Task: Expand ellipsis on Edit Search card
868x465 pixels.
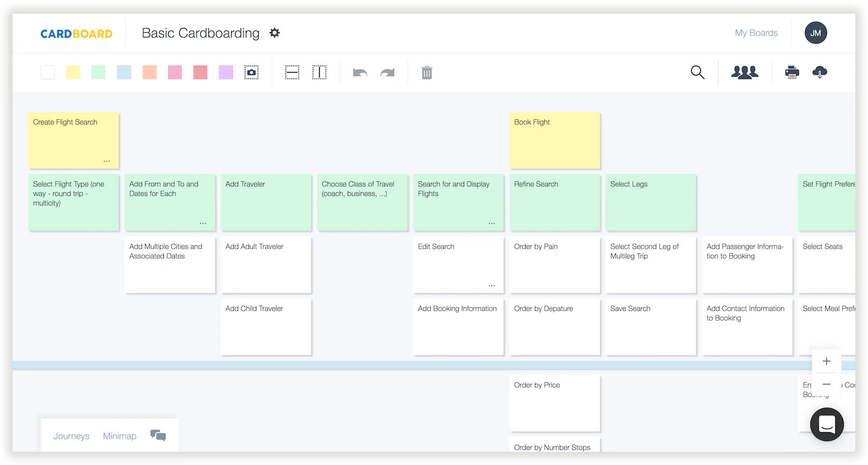Action: (x=491, y=285)
